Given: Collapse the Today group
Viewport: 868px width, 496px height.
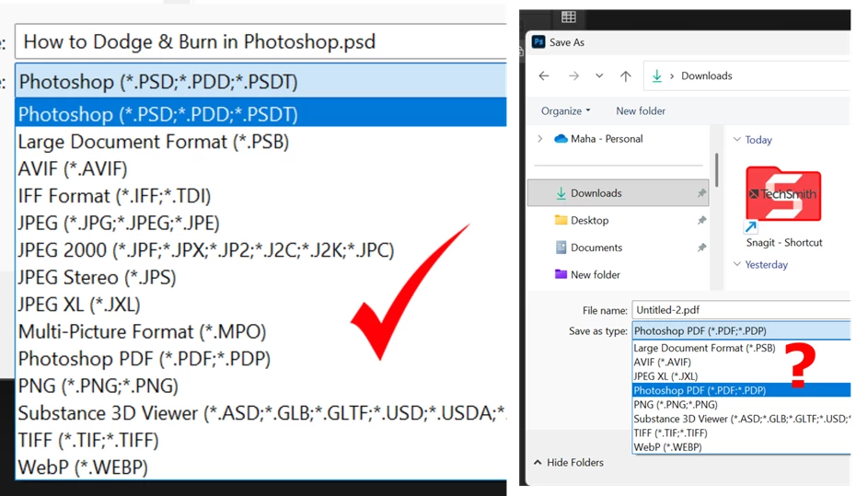Looking at the screenshot, I should click(736, 140).
